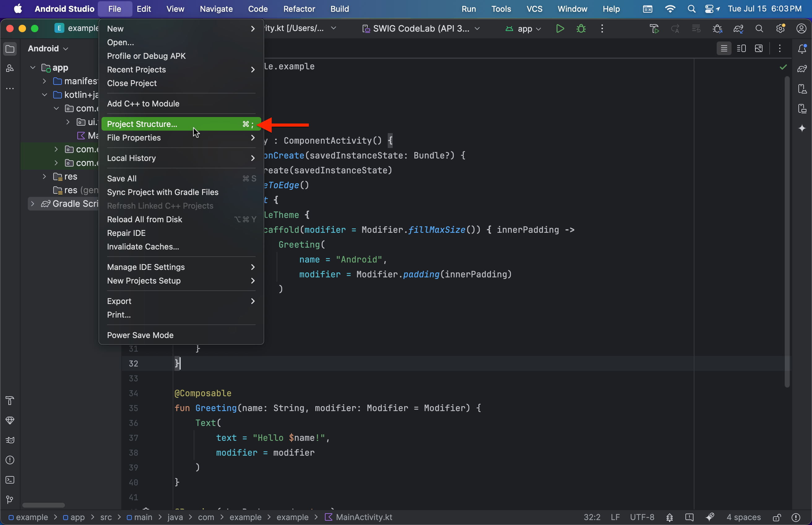Click the 4 spaces indent indicator

click(x=743, y=517)
